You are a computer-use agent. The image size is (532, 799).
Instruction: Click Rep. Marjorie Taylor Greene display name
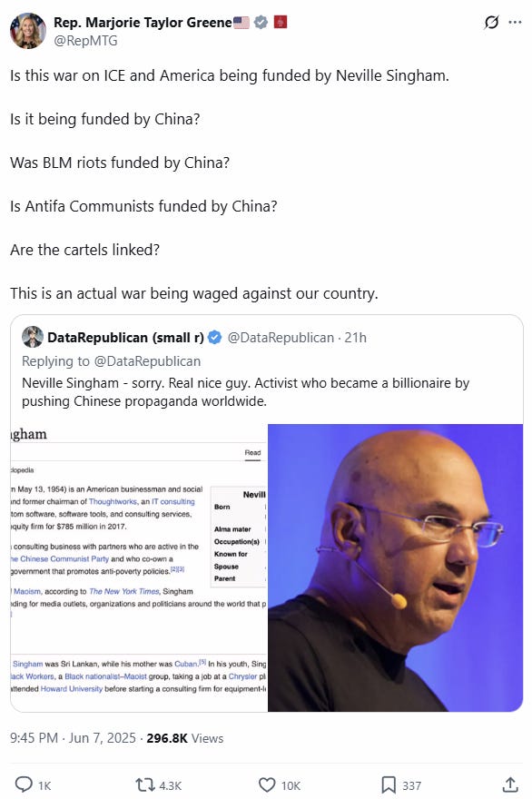143,23
